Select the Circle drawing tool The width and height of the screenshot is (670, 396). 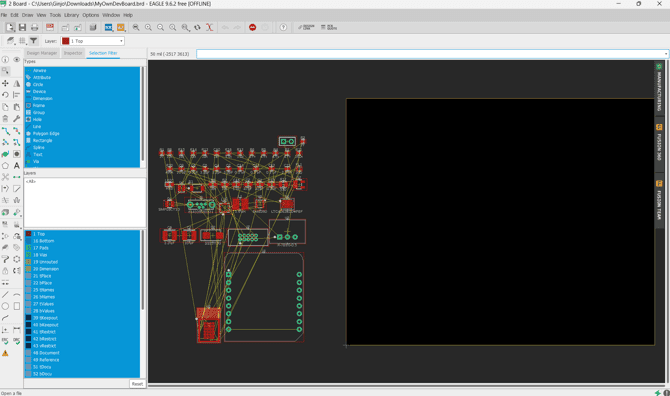[x=5, y=306]
